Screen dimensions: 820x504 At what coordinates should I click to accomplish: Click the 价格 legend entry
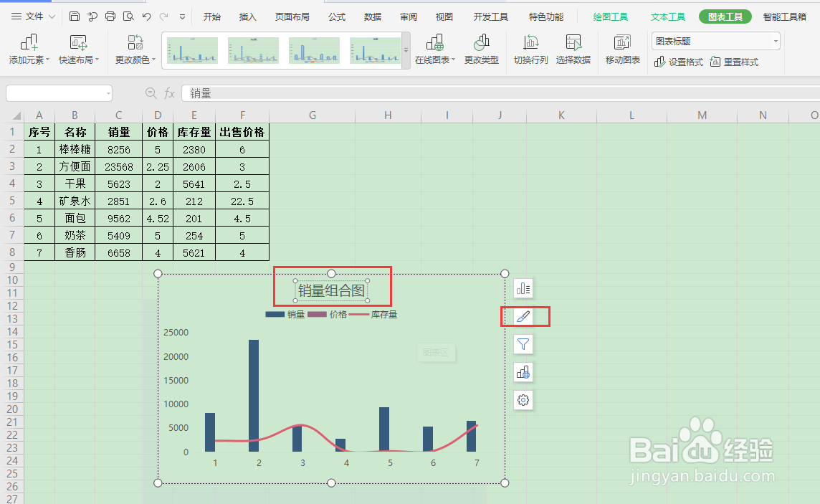[328, 315]
